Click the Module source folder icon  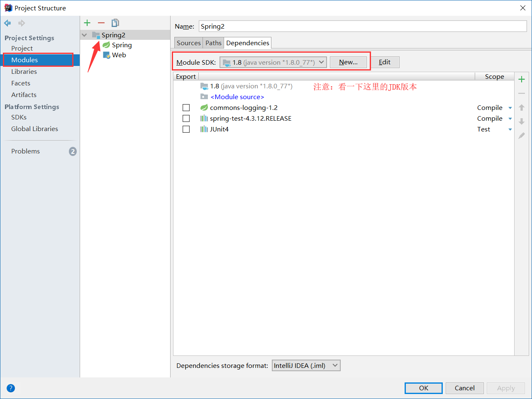click(204, 97)
